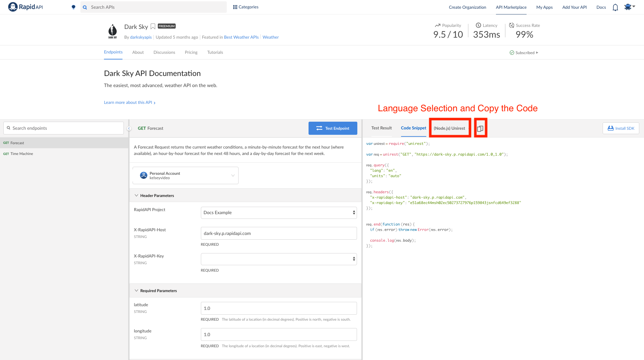
Task: Open the Endpoints tab
Action: (x=113, y=52)
